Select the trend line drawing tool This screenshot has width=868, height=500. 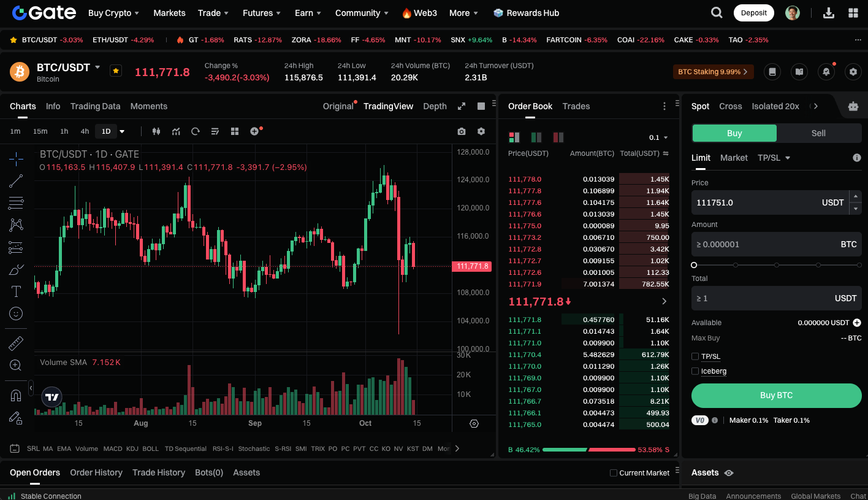click(x=16, y=181)
